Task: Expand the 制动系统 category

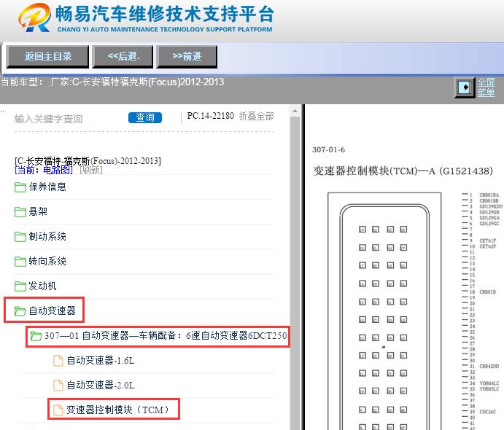Action: [47, 236]
